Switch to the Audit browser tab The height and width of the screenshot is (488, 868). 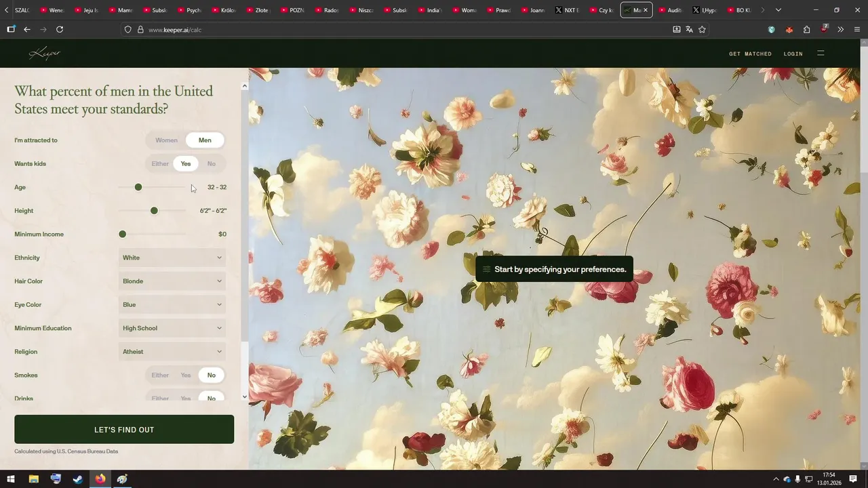coord(670,10)
